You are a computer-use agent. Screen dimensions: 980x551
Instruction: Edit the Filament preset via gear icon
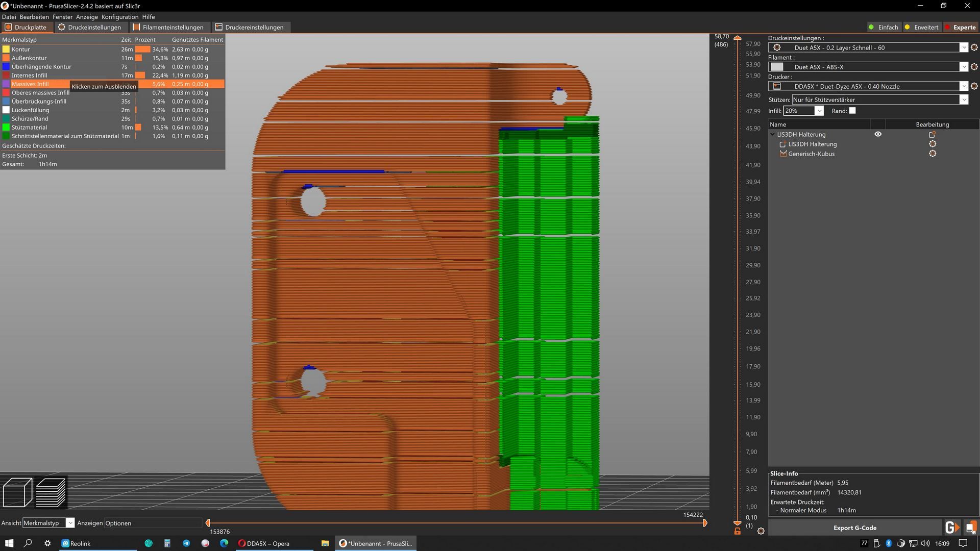tap(974, 67)
